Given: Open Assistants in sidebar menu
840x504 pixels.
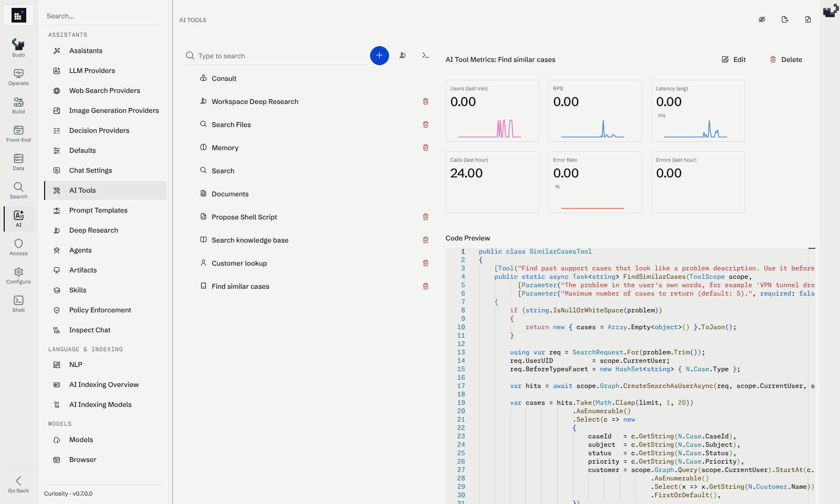Looking at the screenshot, I should pyautogui.click(x=106, y=51).
